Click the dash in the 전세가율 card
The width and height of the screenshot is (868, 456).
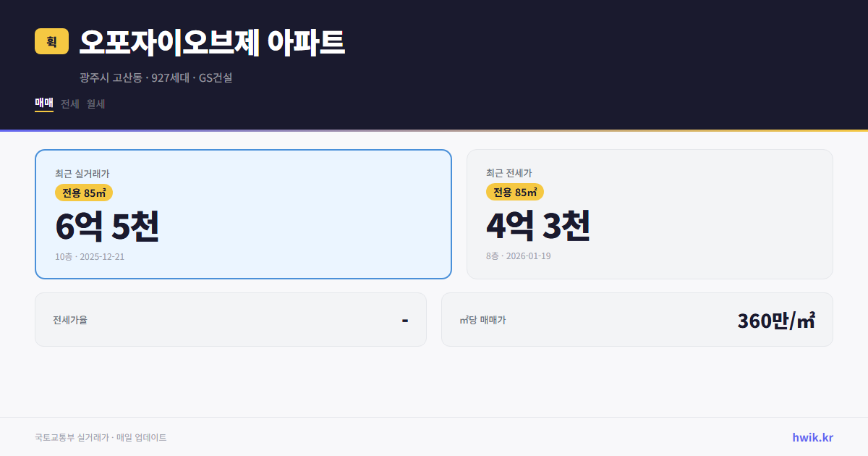pyautogui.click(x=405, y=319)
